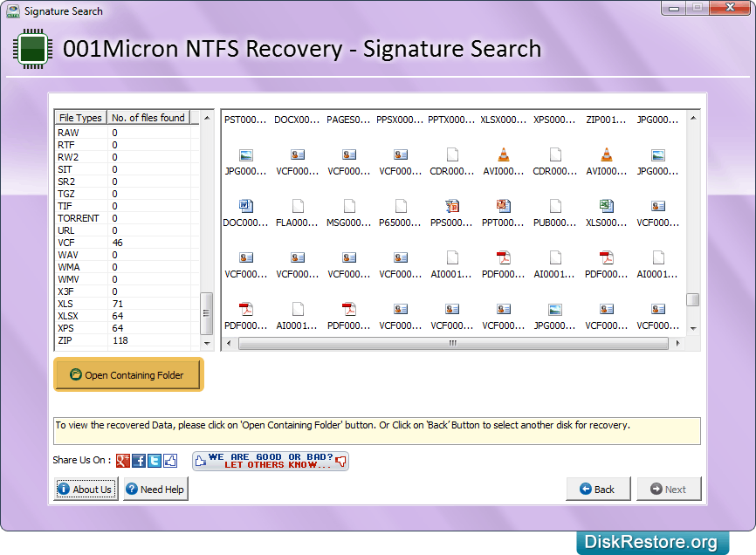Click the thumbs-up Like share icon
This screenshot has height=555, width=756.
pyautogui.click(x=170, y=461)
